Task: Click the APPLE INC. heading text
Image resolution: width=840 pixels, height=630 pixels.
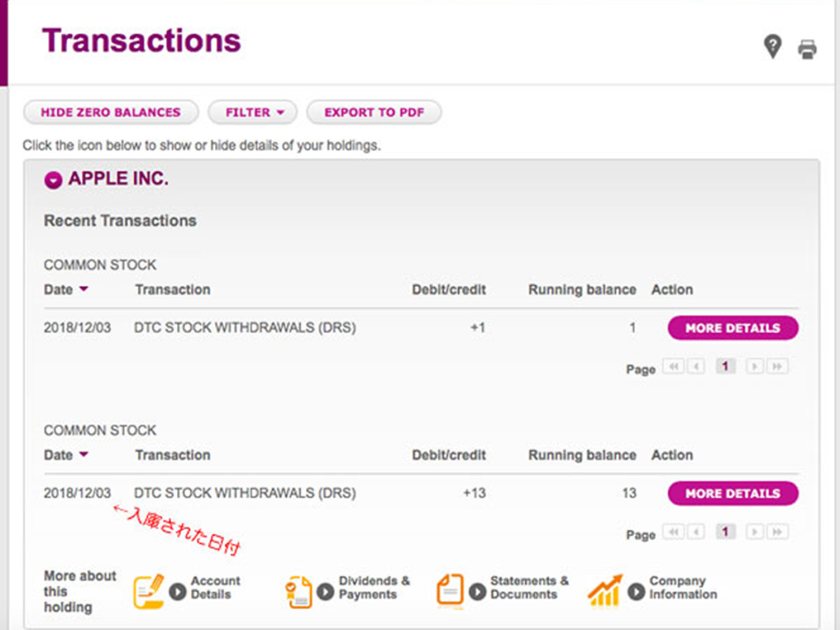Action: [118, 178]
